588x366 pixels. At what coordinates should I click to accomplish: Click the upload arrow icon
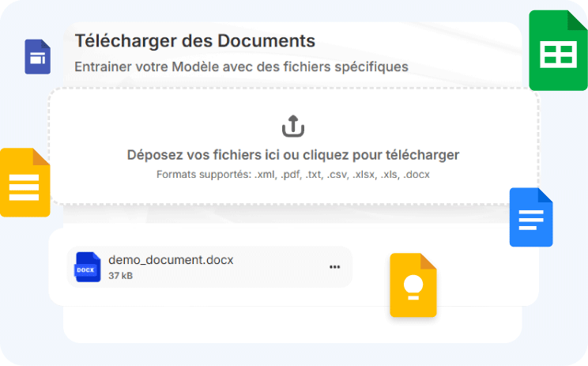tap(293, 126)
